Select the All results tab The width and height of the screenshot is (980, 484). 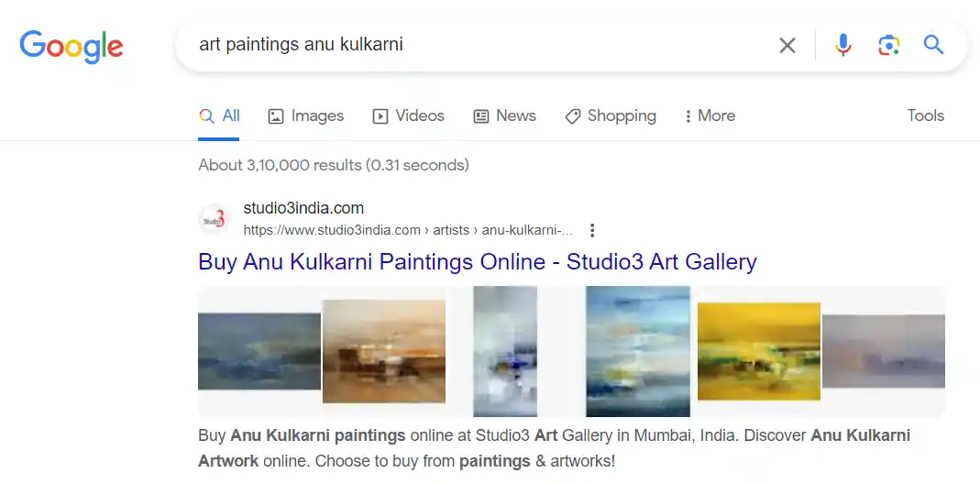pos(220,115)
